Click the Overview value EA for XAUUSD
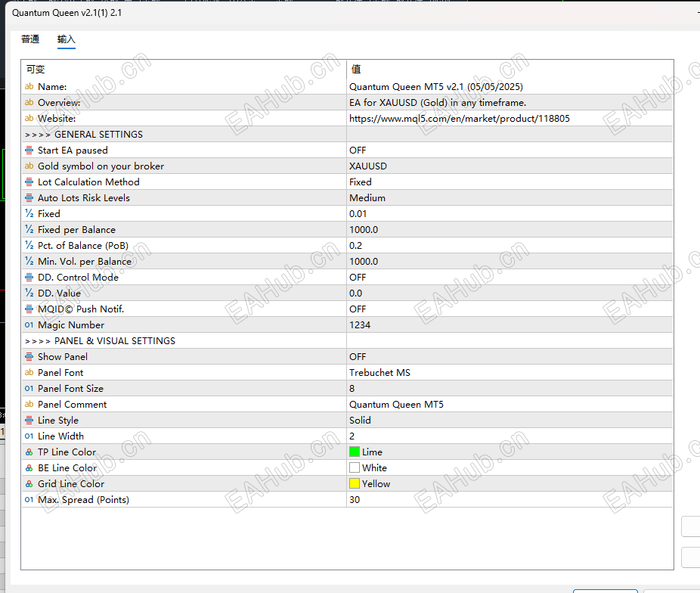 [x=510, y=102]
